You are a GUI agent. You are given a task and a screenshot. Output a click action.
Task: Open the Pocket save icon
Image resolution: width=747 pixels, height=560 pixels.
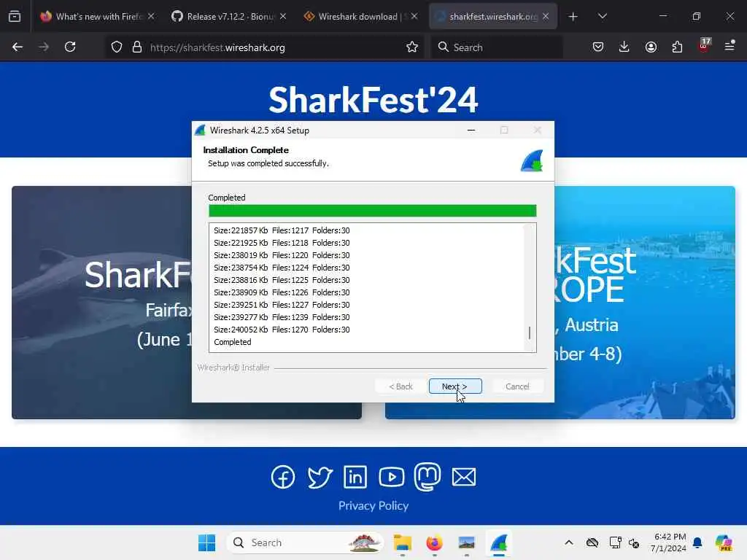598,47
